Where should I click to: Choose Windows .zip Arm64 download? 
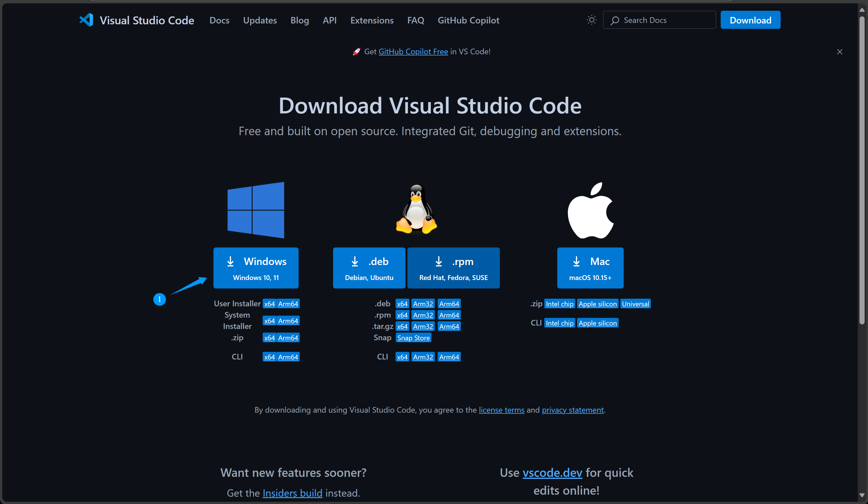[x=288, y=338]
